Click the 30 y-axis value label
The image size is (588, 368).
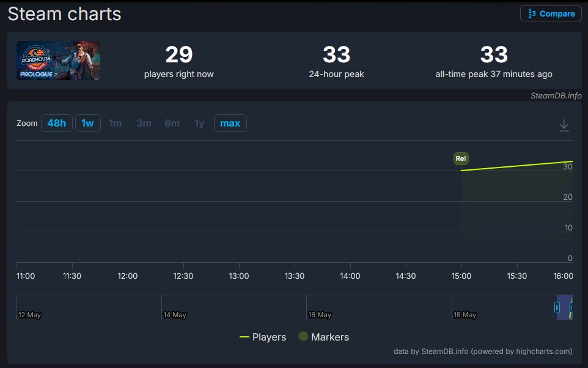567,166
